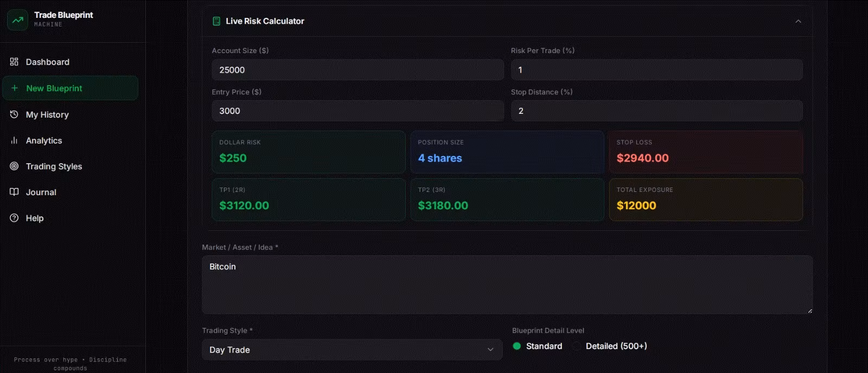The image size is (868, 373).
Task: Click the Dashboard grid icon
Action: tap(14, 62)
